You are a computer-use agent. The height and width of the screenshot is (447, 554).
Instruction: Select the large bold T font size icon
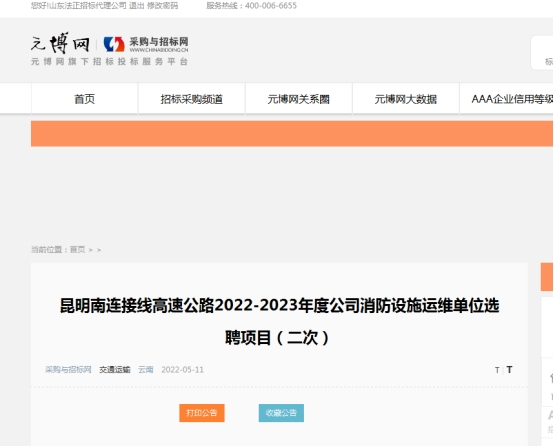509,370
